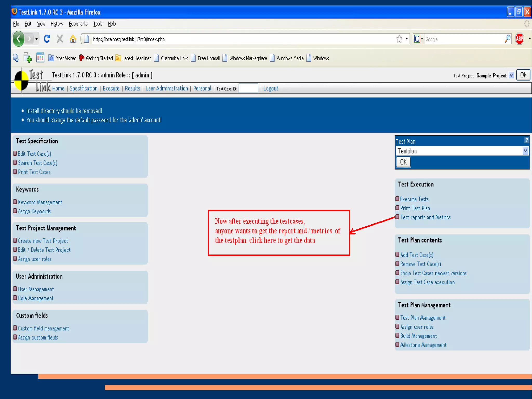Open the Results navigation link

click(132, 88)
